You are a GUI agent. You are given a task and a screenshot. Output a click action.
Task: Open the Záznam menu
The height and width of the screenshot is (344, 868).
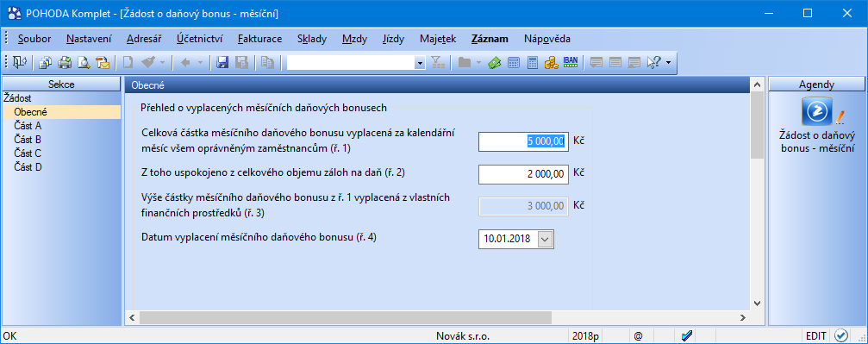(490, 39)
